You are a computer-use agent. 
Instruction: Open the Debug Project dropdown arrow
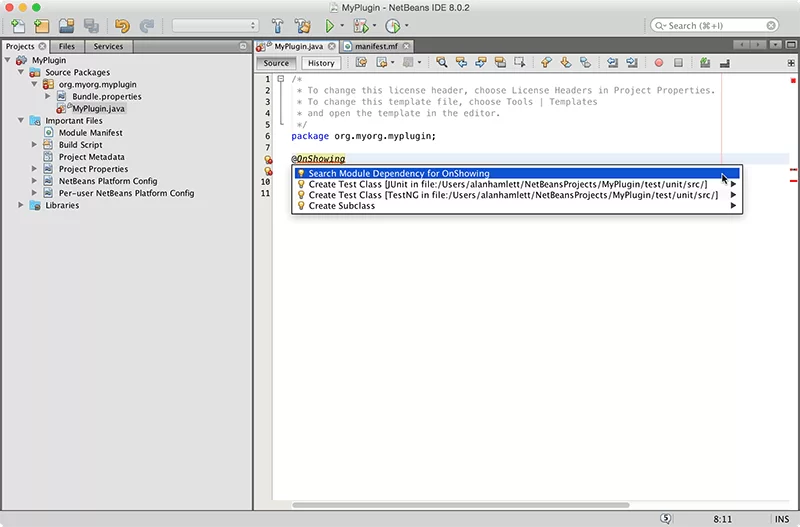coord(374,26)
